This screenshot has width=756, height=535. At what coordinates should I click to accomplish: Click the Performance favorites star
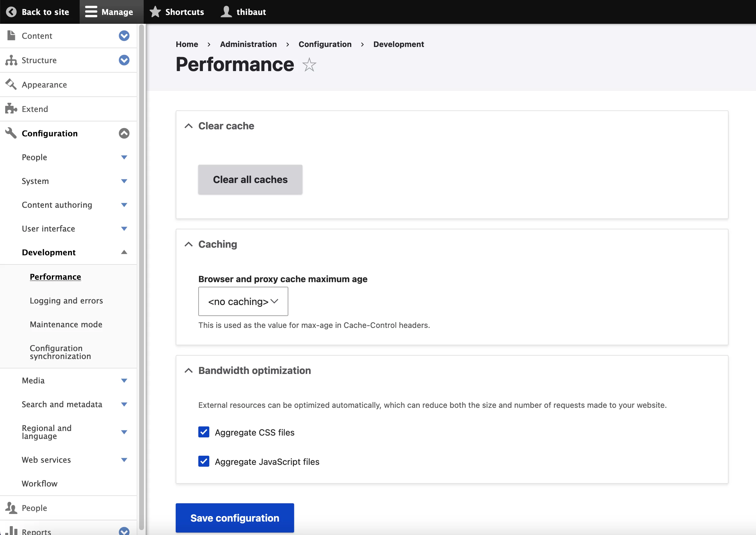[x=309, y=64]
